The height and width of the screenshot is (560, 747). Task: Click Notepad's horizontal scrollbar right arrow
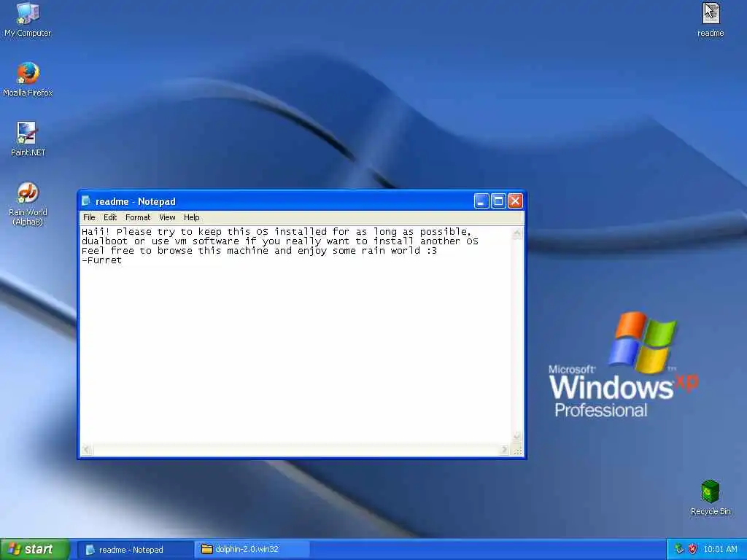[505, 449]
